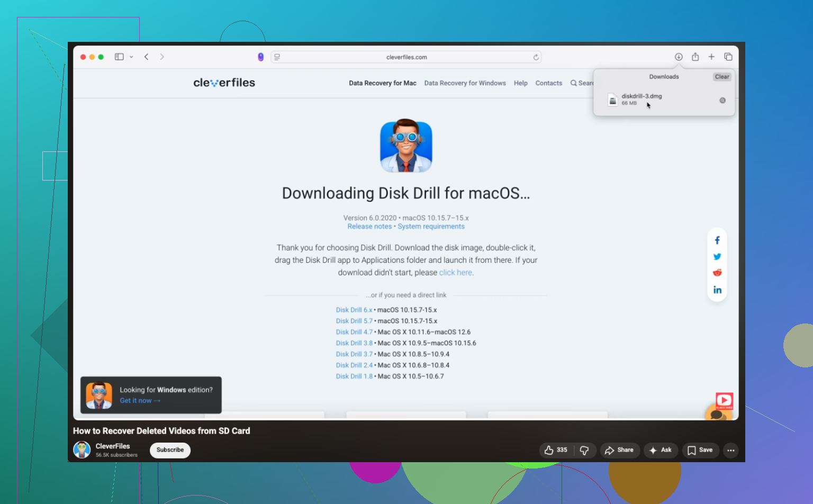Open the Disk Drill 6.x link
Image resolution: width=813 pixels, height=504 pixels.
(354, 310)
